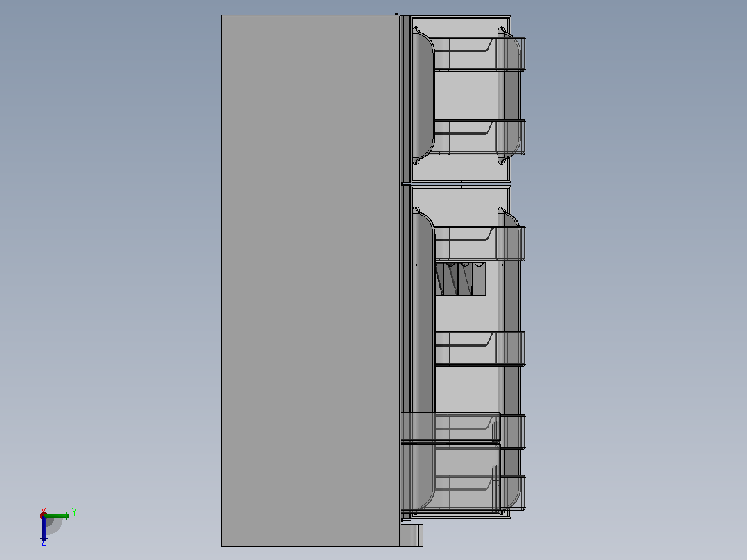Click the red X axis dot on triad
Image resolution: width=747 pixels, height=560 pixels.
click(x=44, y=515)
